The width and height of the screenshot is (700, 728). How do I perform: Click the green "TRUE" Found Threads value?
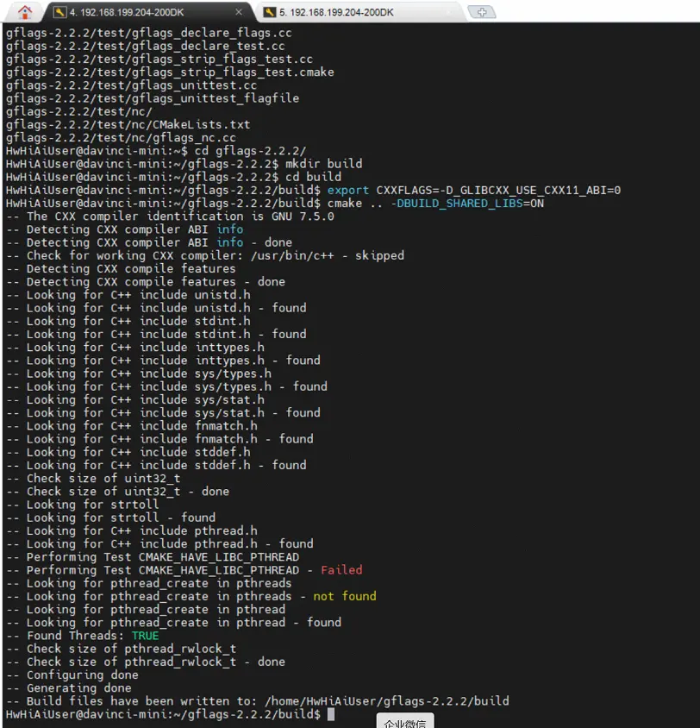pos(145,636)
